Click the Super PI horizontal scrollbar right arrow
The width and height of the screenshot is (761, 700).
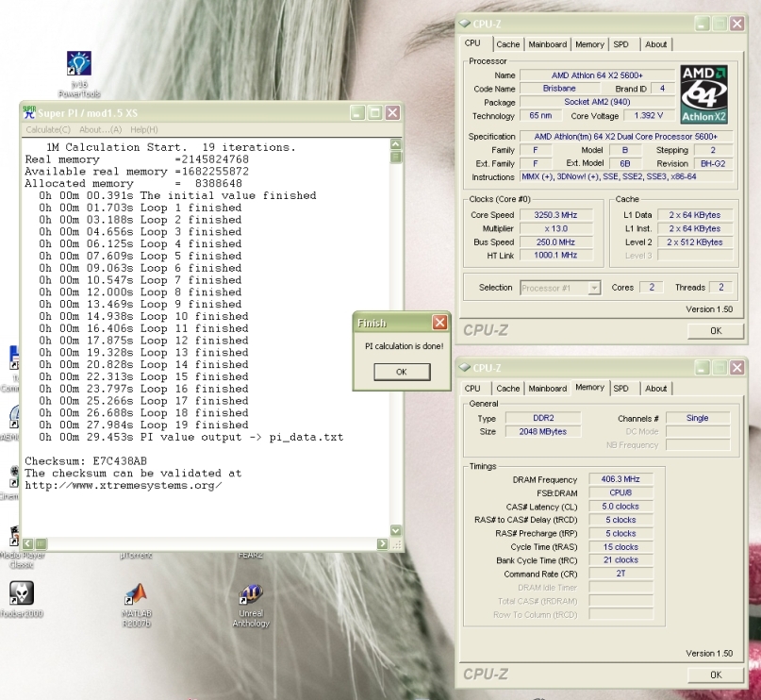point(382,544)
